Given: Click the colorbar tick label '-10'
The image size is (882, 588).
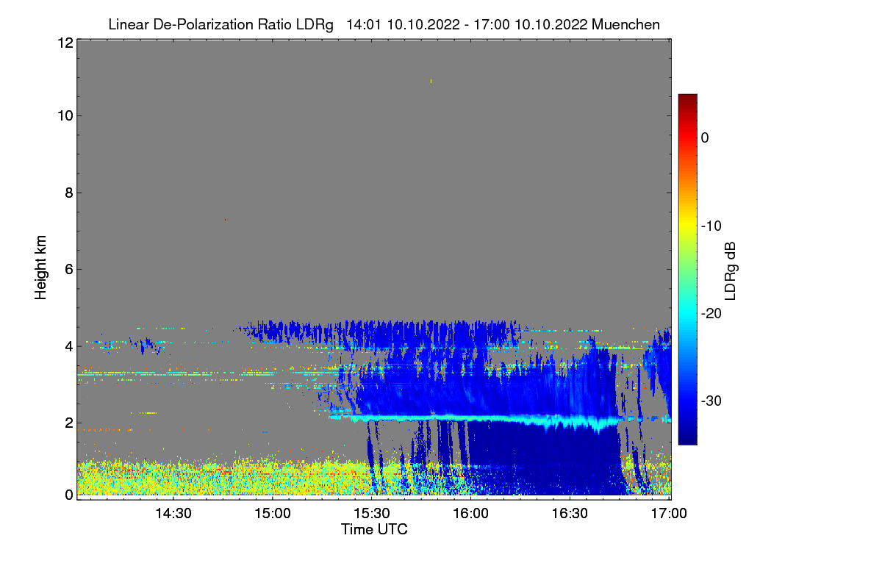Looking at the screenshot, I should pos(711,226).
